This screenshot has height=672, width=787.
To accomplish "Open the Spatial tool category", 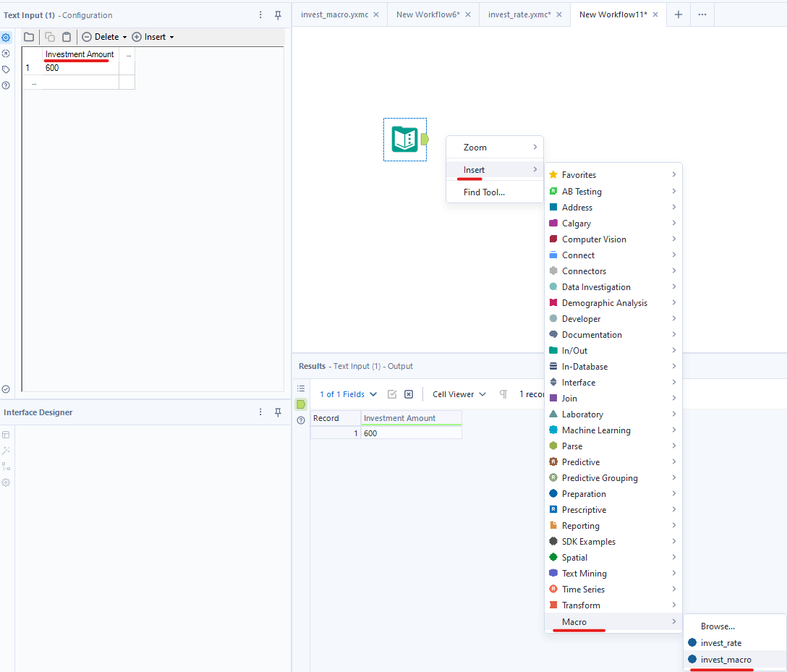I will pyautogui.click(x=613, y=558).
